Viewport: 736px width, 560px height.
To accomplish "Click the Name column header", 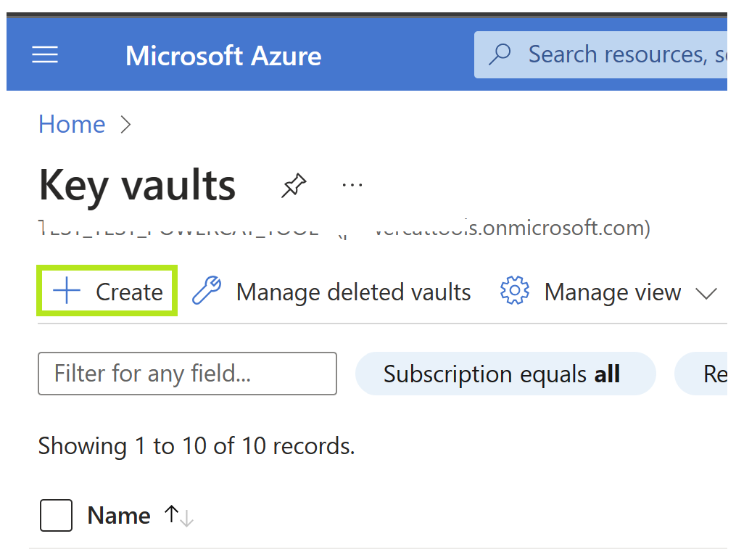I will pyautogui.click(x=119, y=516).
